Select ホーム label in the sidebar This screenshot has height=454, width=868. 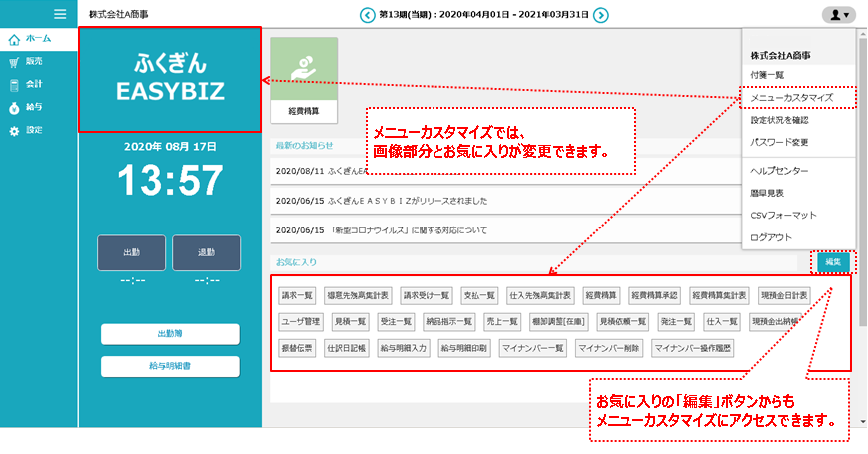point(38,39)
